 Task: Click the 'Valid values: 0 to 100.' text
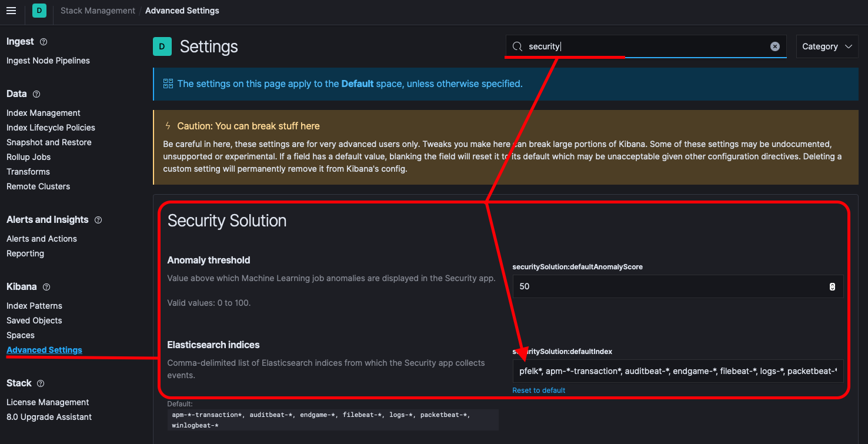pos(209,303)
